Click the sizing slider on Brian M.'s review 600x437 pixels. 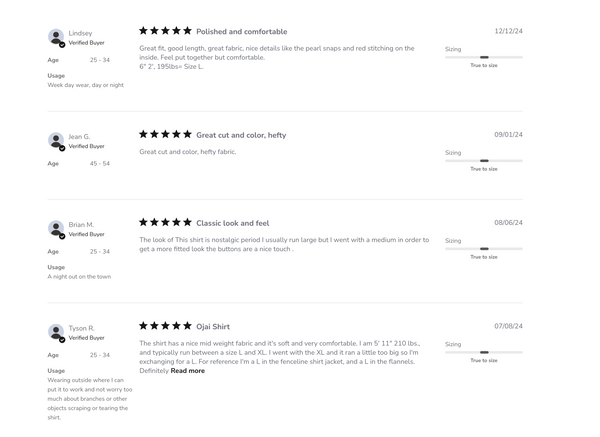[484, 249]
